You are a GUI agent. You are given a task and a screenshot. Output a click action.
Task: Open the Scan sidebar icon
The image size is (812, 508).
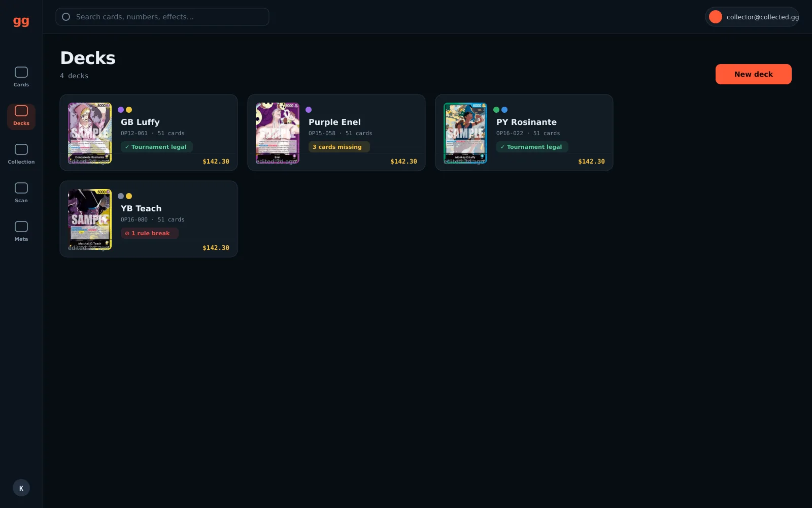pos(21,188)
